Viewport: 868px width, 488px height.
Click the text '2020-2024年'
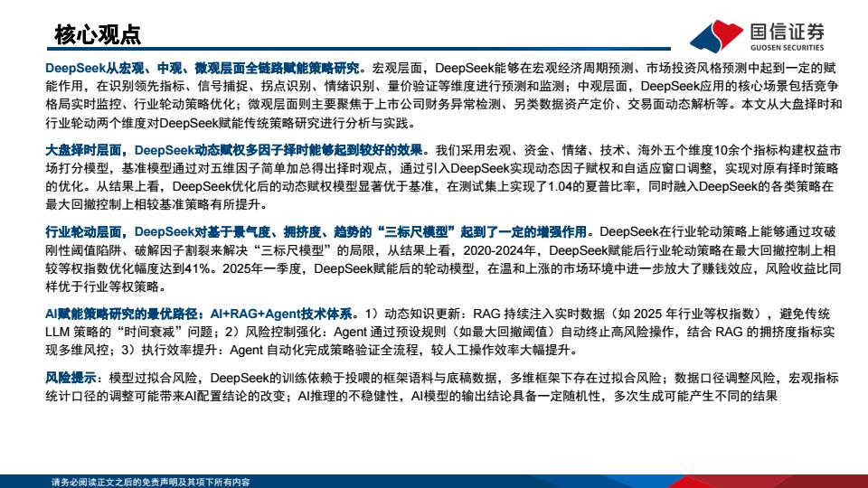tap(499, 250)
